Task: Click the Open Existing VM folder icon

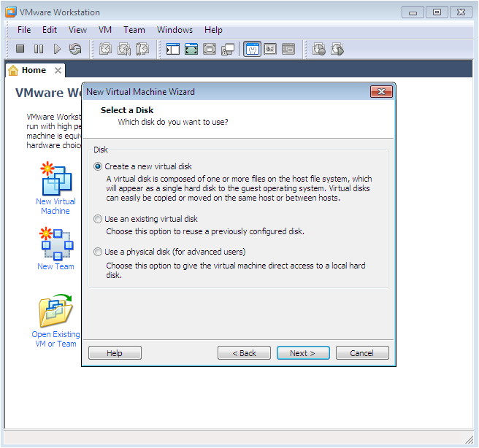Action: pyautogui.click(x=55, y=311)
